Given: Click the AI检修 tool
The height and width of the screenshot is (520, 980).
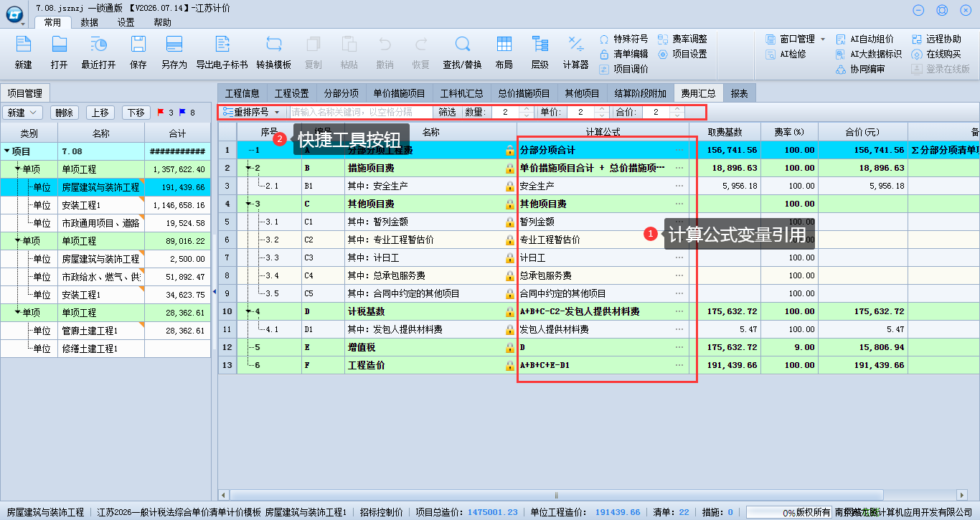Looking at the screenshot, I should (786, 54).
